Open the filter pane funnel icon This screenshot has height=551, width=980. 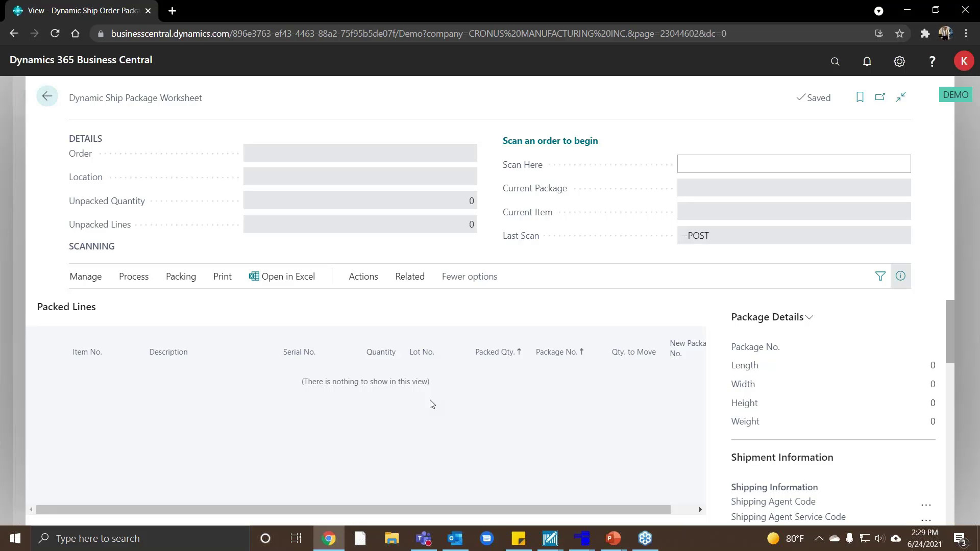pyautogui.click(x=880, y=276)
